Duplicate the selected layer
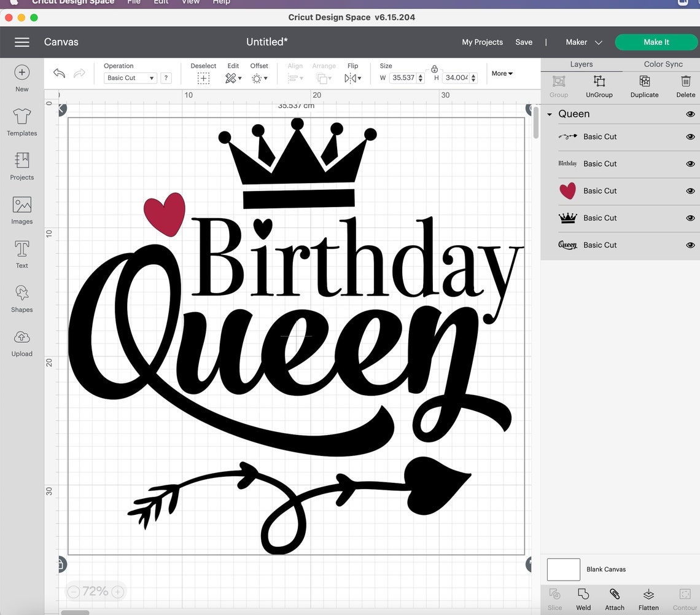Screen dimensions: 700x615 pos(644,86)
